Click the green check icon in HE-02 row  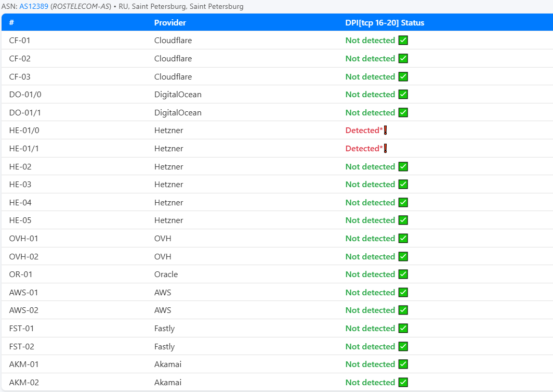coord(403,166)
